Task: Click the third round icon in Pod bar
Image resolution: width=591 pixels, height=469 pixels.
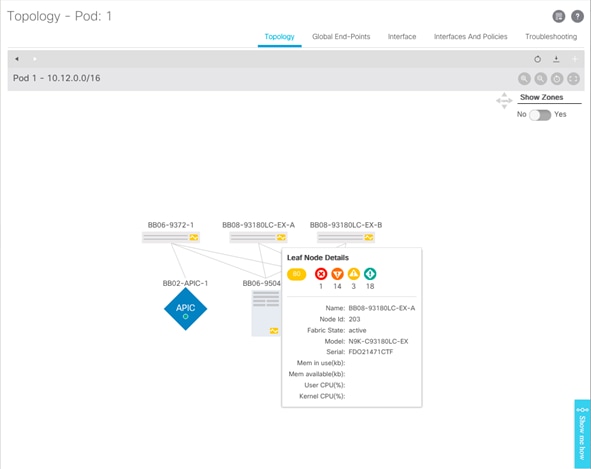Action: coord(557,78)
